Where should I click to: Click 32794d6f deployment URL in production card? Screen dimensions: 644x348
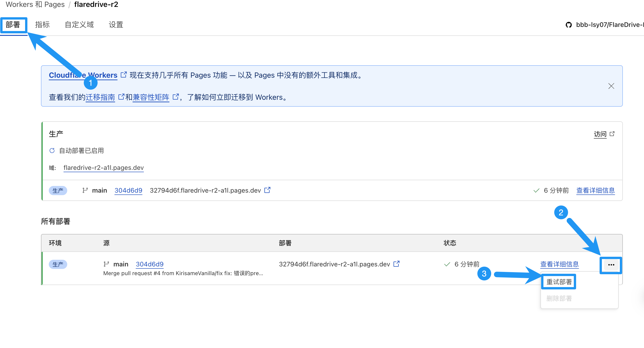(x=205, y=191)
